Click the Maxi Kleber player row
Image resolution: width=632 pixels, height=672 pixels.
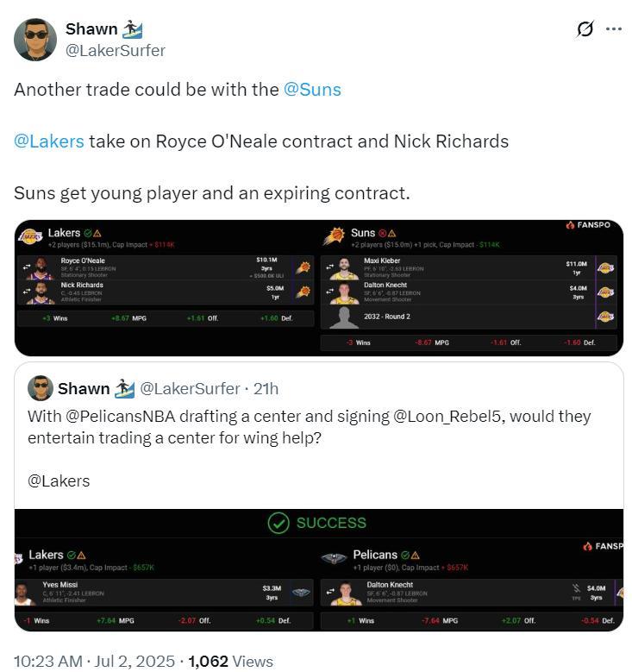(x=469, y=268)
